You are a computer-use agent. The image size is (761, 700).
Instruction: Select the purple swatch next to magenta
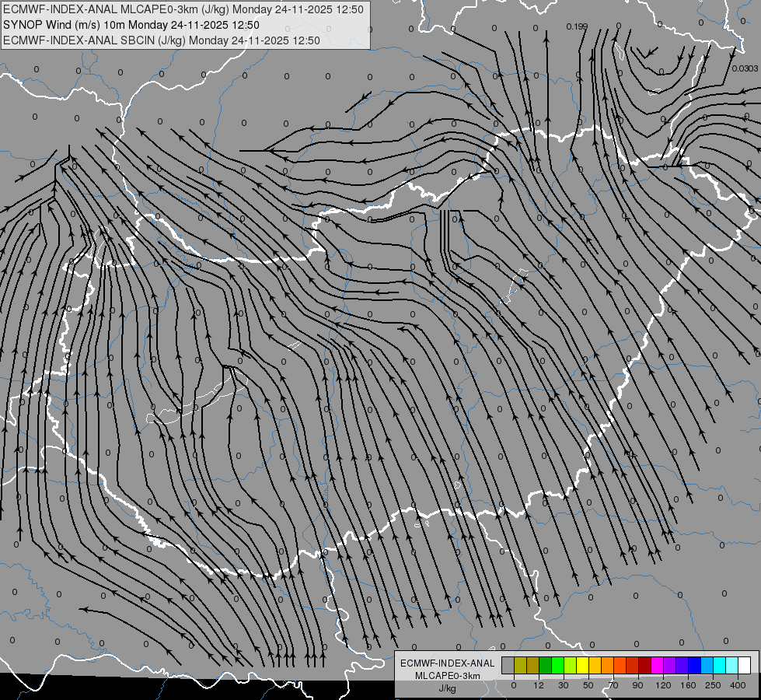(670, 665)
